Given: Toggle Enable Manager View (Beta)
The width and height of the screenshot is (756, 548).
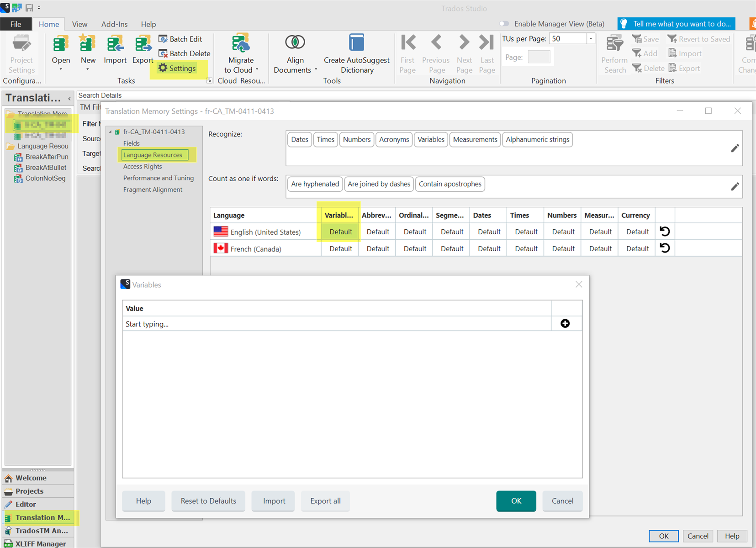Looking at the screenshot, I should (x=504, y=24).
